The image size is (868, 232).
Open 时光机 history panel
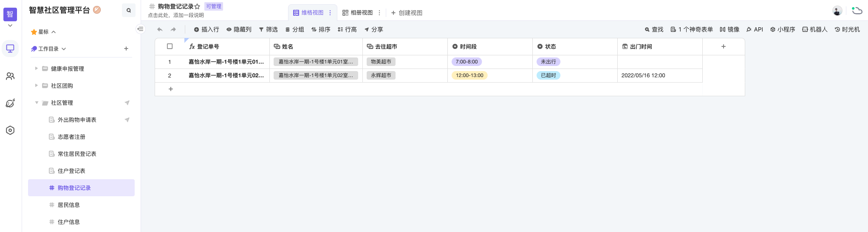[x=847, y=29]
